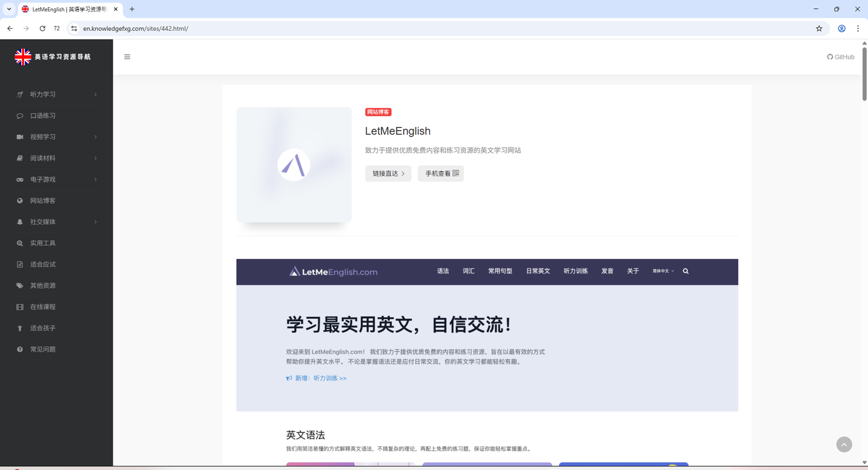Open 在线课程 using its film icon
This screenshot has width=868, height=470.
20,307
